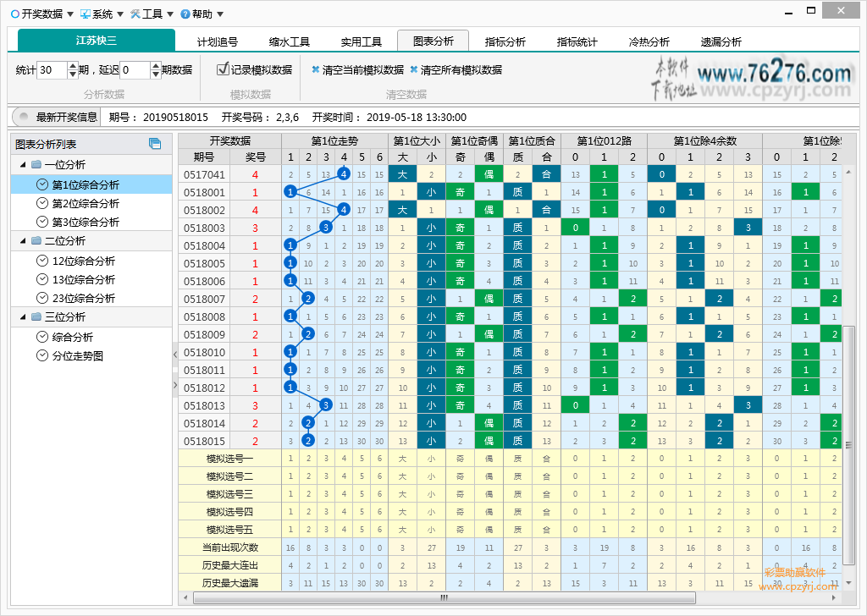Screen dimensions: 867x616
Task: Select 分位走势图 in the tree
Action: coord(91,355)
